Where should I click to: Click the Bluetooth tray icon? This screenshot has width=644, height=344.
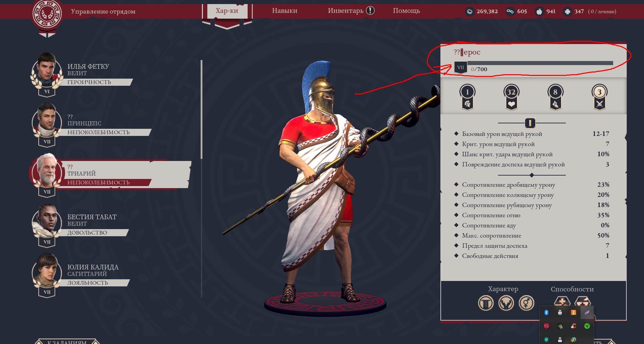[546, 312]
